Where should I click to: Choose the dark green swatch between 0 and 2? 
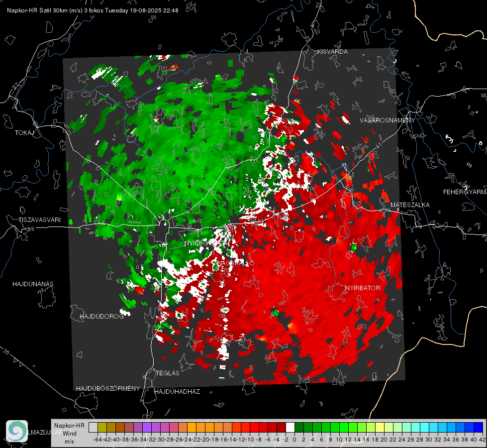tap(299, 427)
